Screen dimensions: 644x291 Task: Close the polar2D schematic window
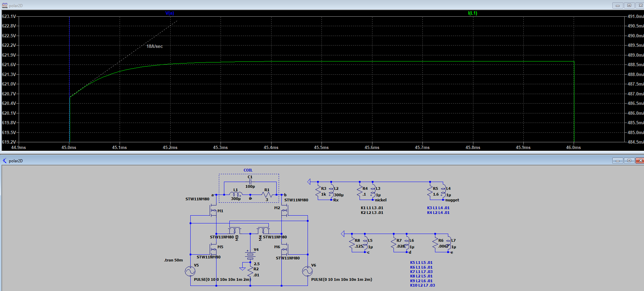point(640,161)
